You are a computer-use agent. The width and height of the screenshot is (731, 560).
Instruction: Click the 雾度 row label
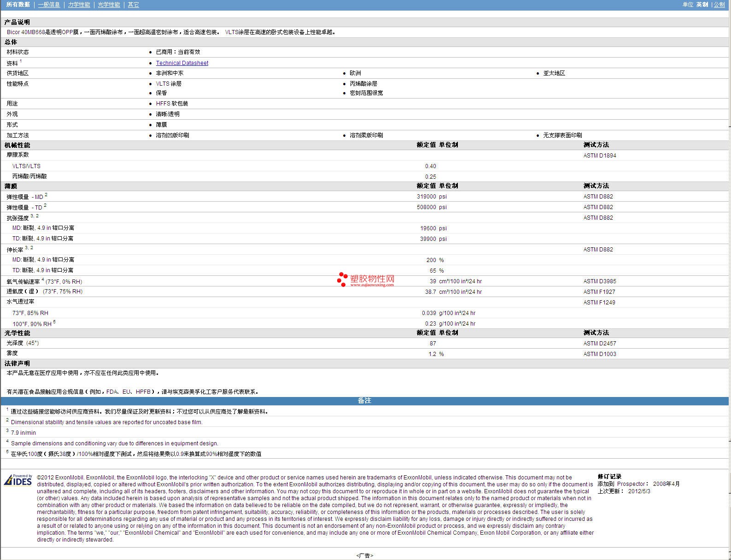[12, 353]
